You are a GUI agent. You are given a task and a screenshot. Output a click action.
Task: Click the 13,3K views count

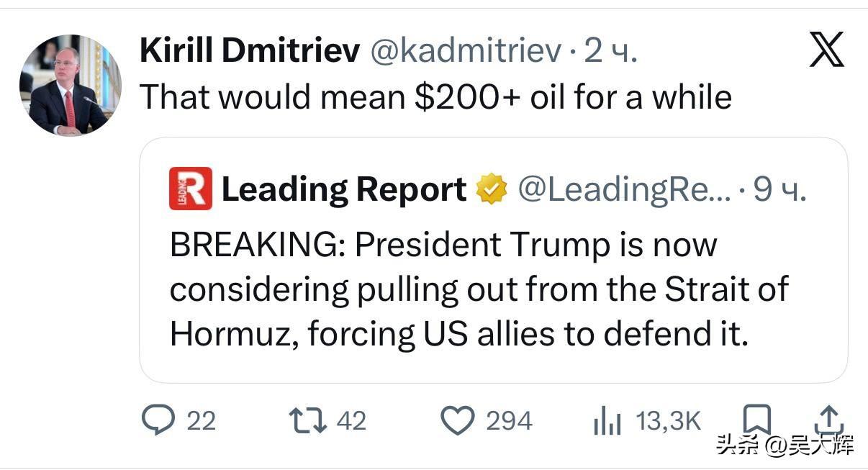pyautogui.click(x=669, y=421)
